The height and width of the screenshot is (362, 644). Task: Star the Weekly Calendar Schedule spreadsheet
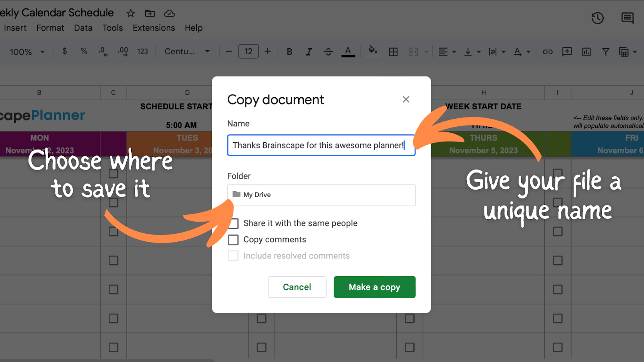(x=130, y=13)
